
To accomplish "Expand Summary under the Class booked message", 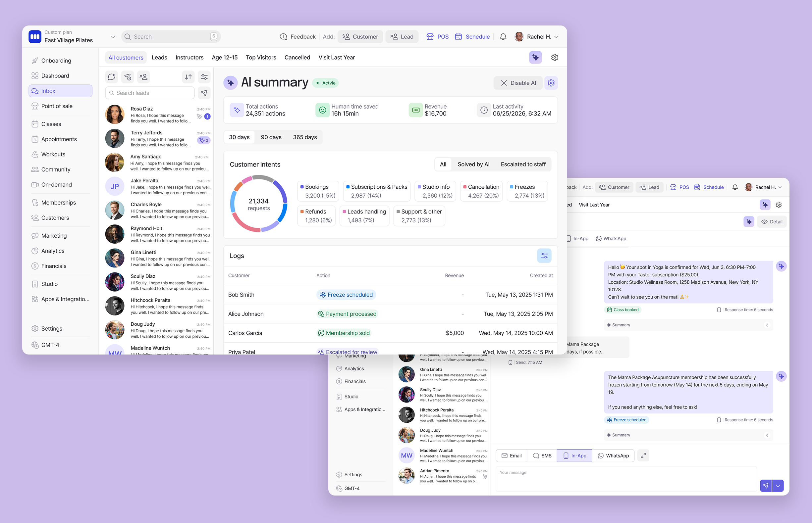I will [688, 325].
